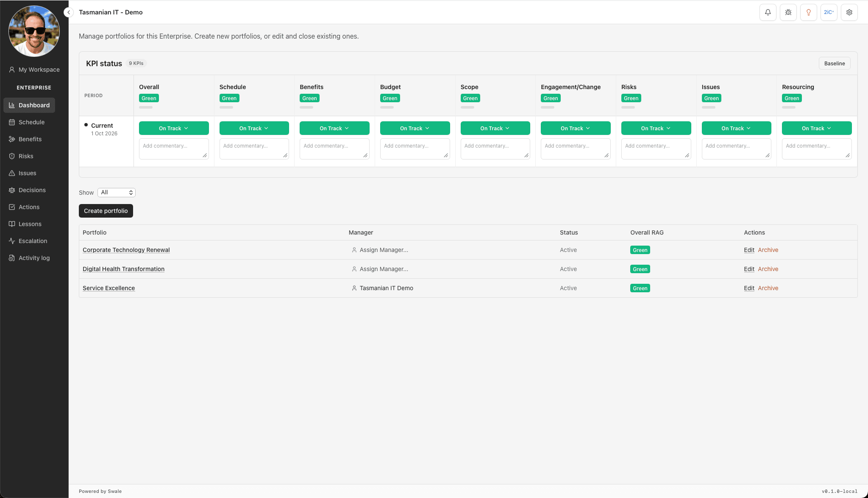Open Actions in the sidebar
Viewport: 868px width, 498px height.
coord(24,207)
